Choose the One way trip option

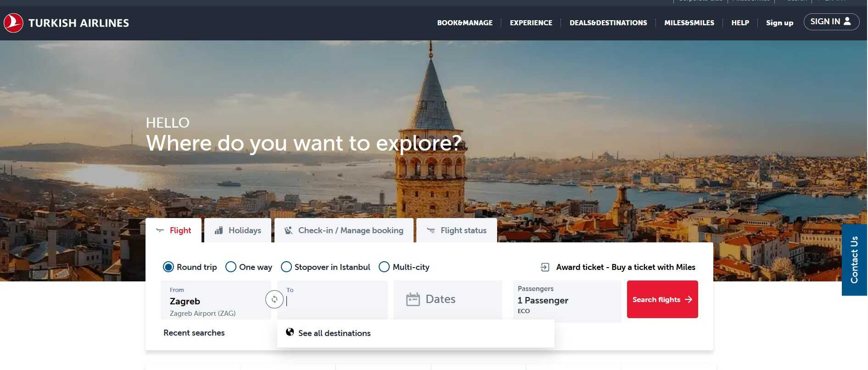pos(231,267)
